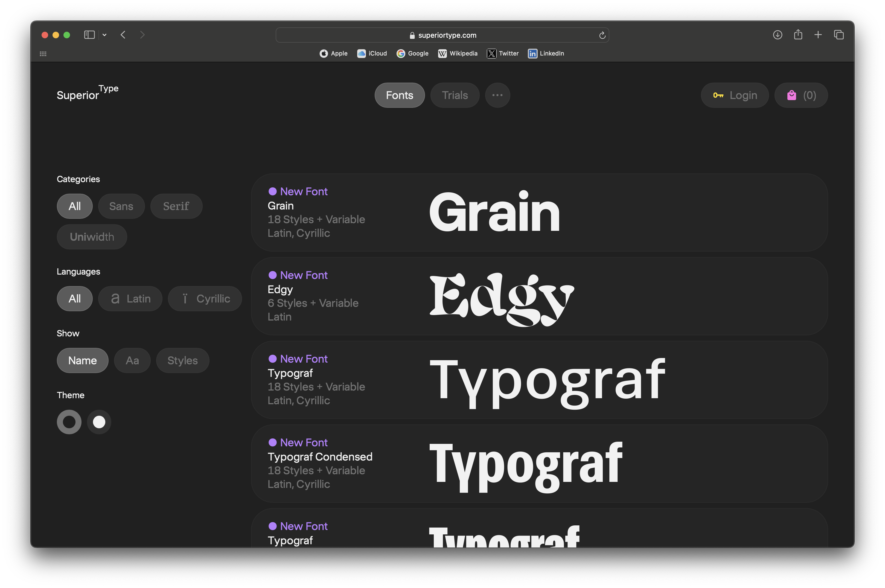885x588 pixels.
Task: Show fonts by Styles view
Action: click(x=182, y=360)
